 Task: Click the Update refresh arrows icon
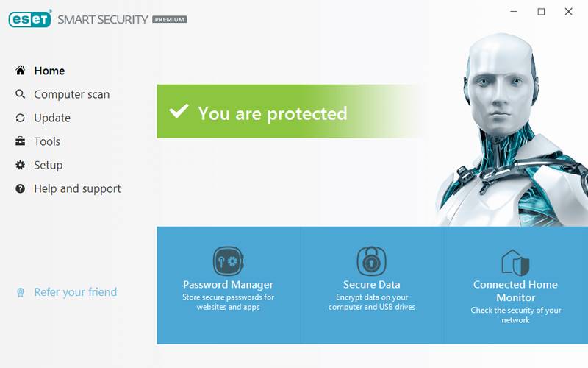click(20, 118)
